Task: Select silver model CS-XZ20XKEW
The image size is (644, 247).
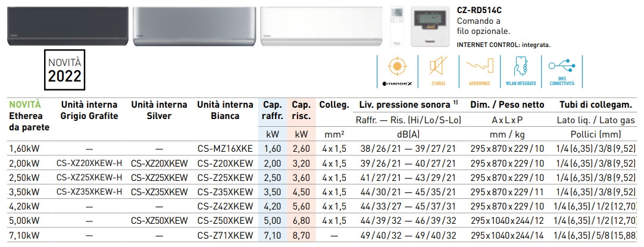Action: 160,163
